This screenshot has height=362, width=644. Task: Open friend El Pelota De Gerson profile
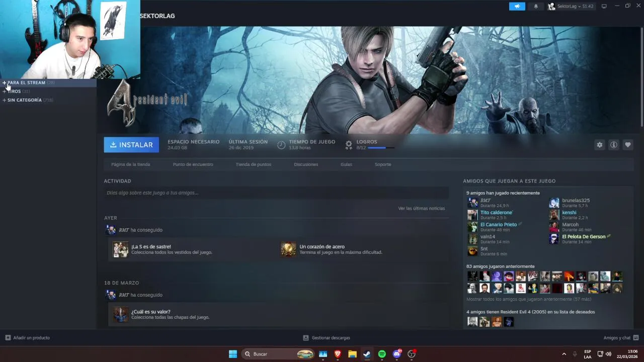coord(584,237)
